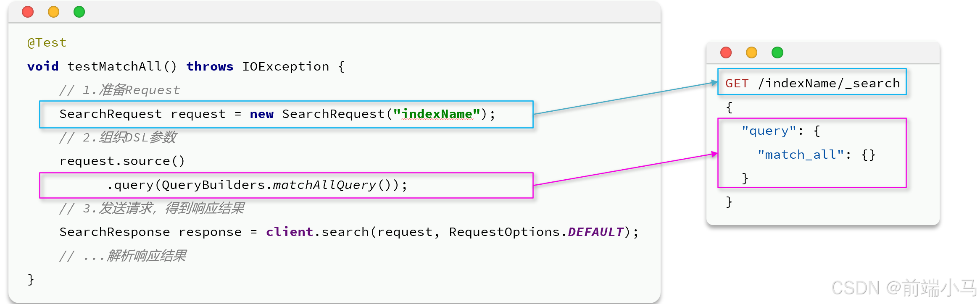This screenshot has height=304, width=980.
Task: Click green maximize dot in DSL query window
Action: 777,52
